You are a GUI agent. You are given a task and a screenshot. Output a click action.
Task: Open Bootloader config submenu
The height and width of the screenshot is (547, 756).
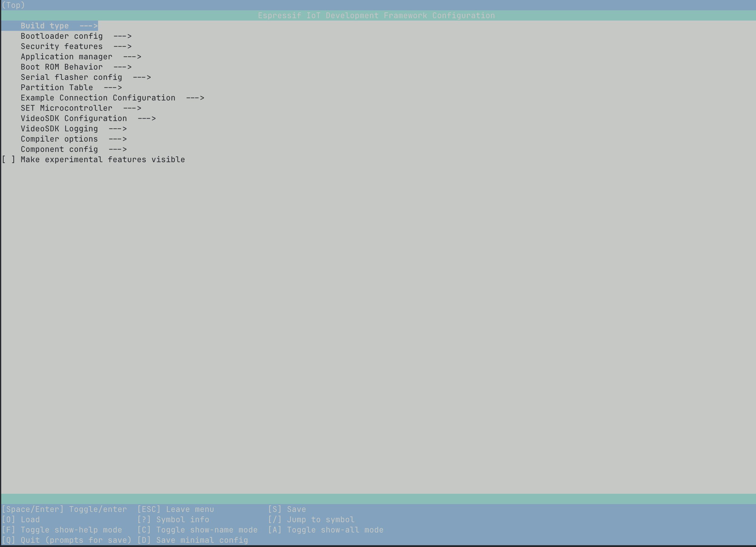(76, 36)
